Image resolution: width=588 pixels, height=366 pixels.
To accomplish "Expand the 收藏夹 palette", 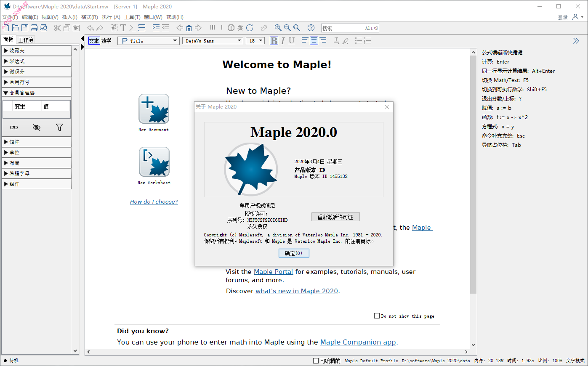I will (37, 50).
